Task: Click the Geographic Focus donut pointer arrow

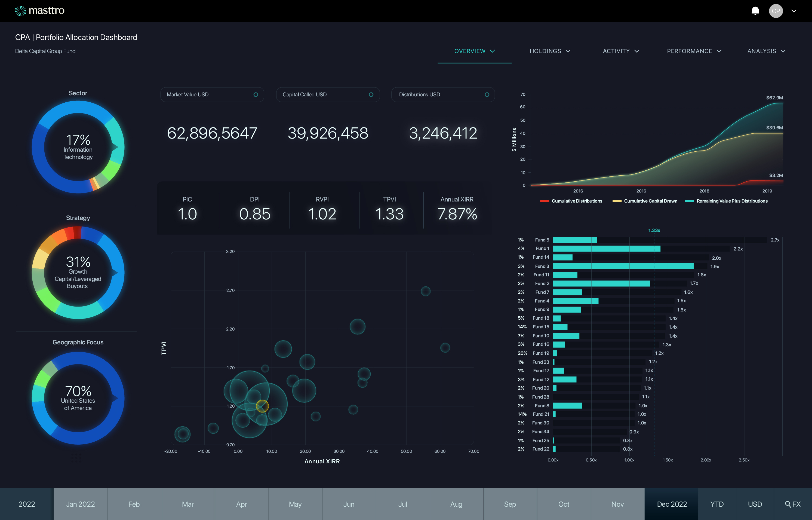Action: (x=115, y=398)
